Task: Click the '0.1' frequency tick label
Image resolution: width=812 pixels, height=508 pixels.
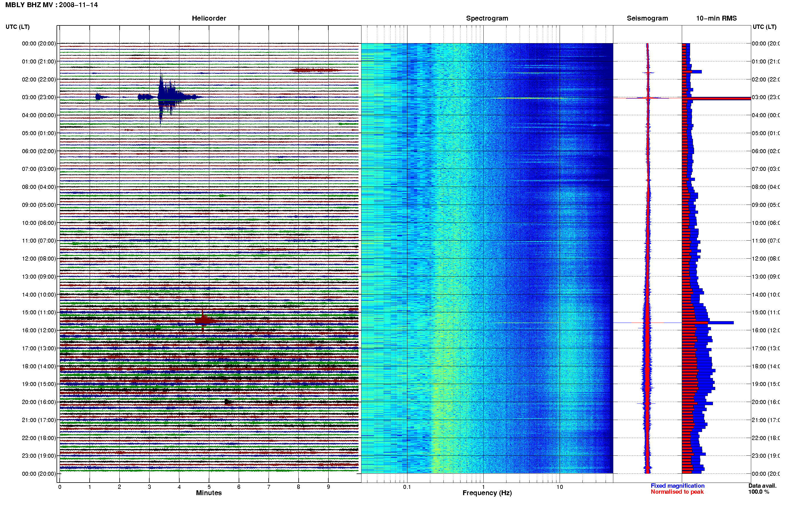Action: [x=407, y=487]
